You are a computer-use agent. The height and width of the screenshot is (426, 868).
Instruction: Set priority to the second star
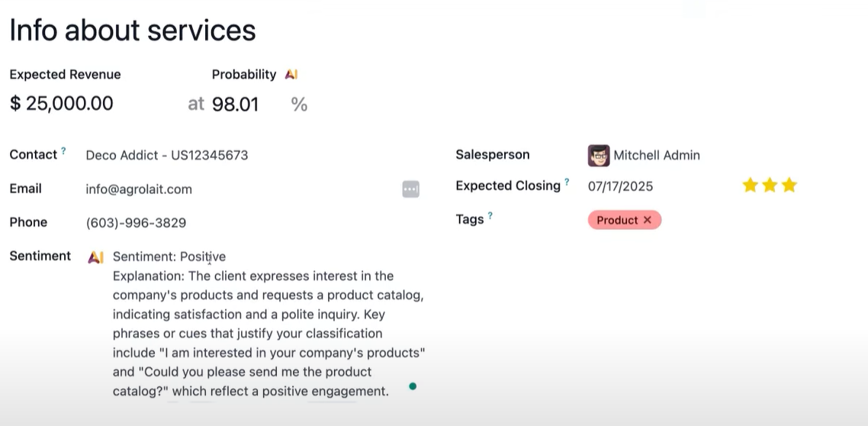(x=770, y=186)
